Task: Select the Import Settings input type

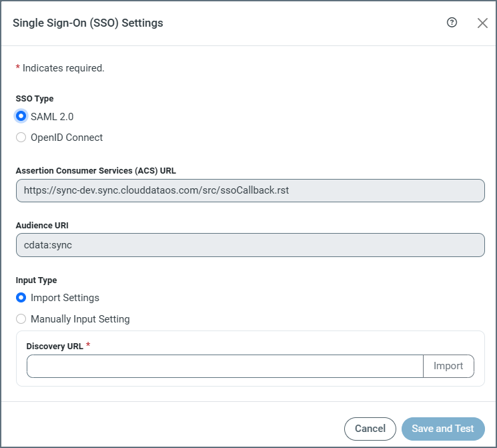Action: [21, 298]
